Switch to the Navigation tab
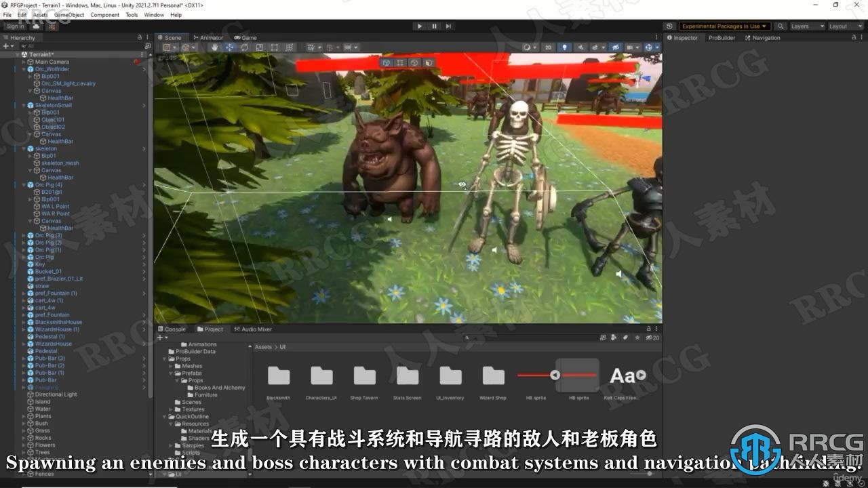The image size is (868, 488). tap(762, 38)
